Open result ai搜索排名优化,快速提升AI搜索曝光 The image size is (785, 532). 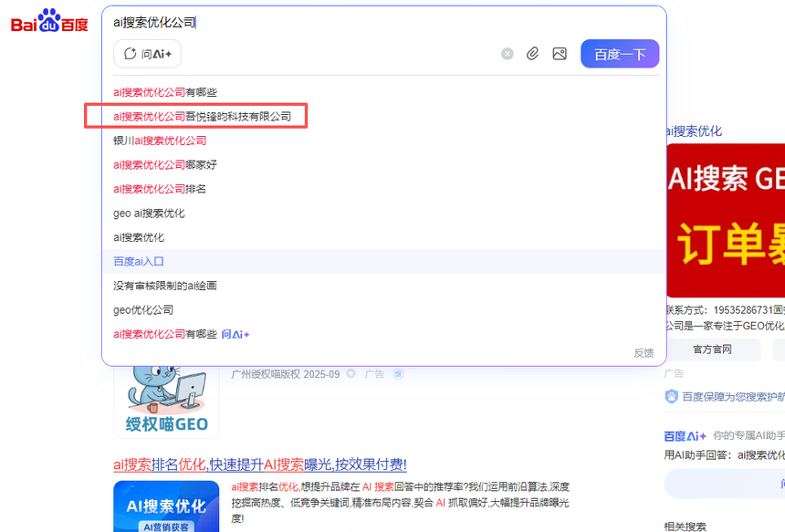260,464
